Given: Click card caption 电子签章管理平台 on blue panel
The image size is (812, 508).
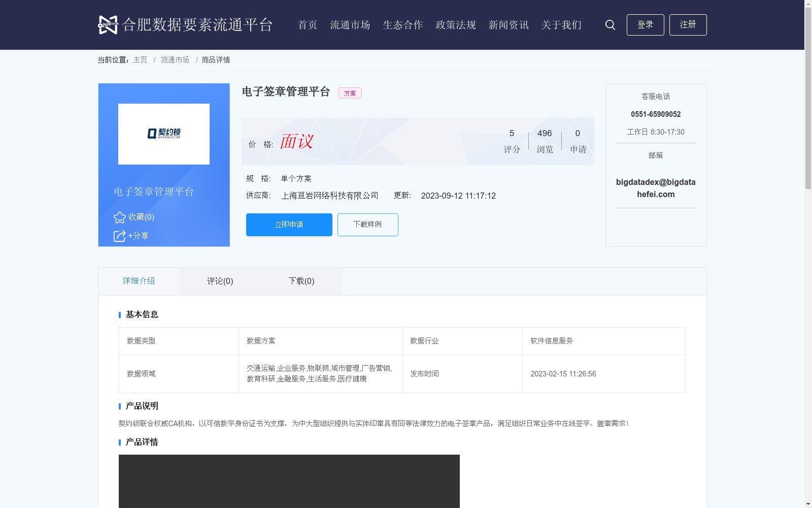Looking at the screenshot, I should (x=154, y=192).
